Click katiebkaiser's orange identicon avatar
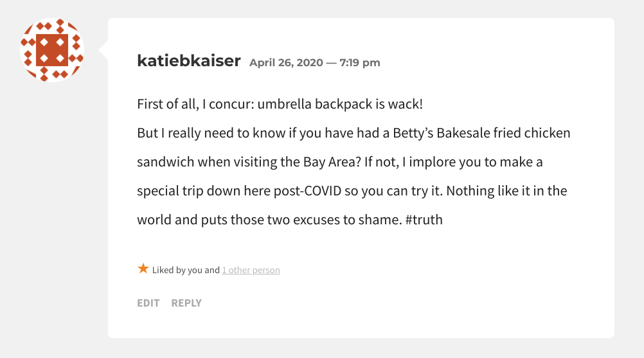The width and height of the screenshot is (644, 358). click(52, 50)
